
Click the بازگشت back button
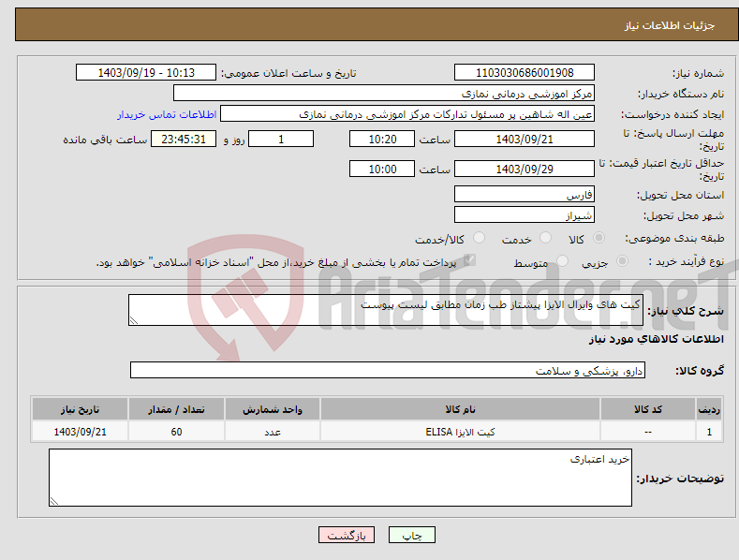point(347,535)
